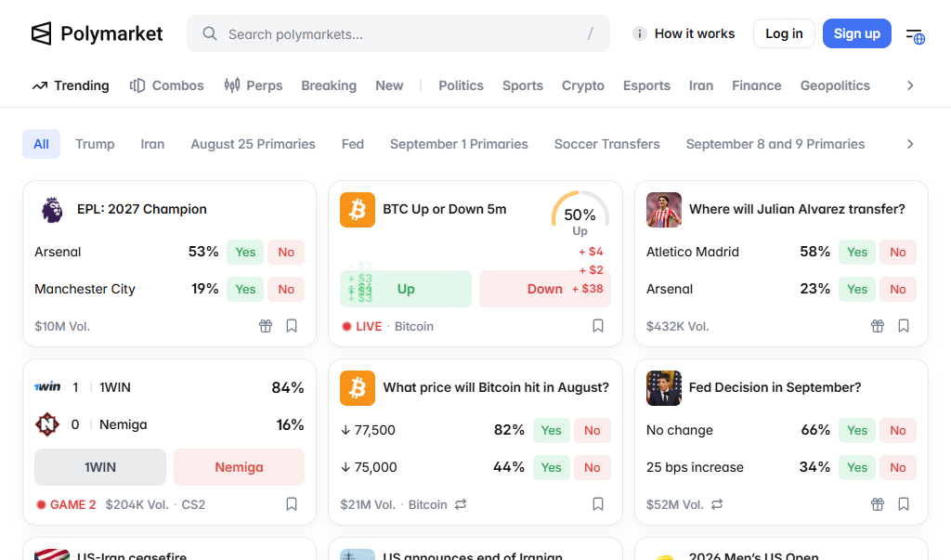Bet Up on BTC 5m market
This screenshot has width=951, height=560.
[406, 289]
